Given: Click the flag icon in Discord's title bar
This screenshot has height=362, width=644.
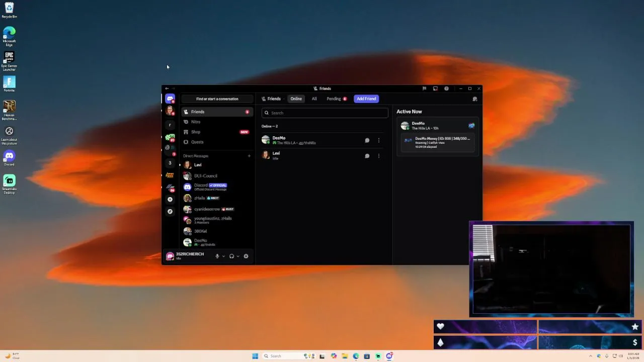Looking at the screenshot, I should (x=424, y=88).
